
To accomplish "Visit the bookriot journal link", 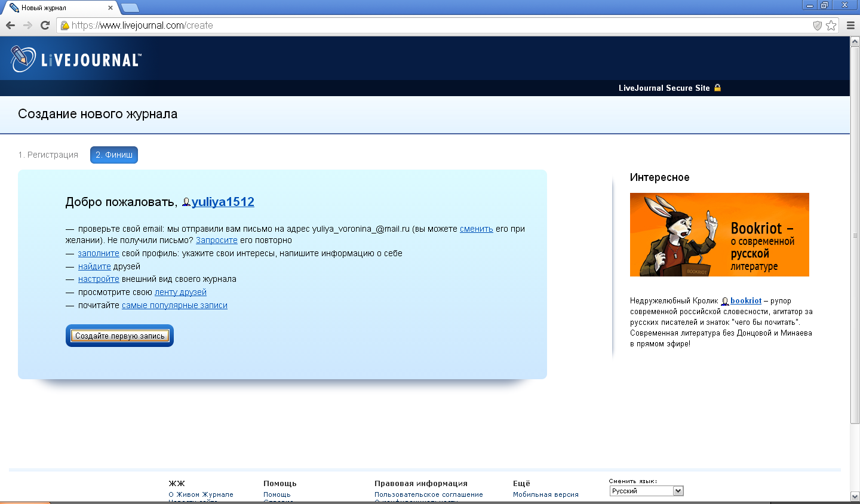I will tap(746, 301).
